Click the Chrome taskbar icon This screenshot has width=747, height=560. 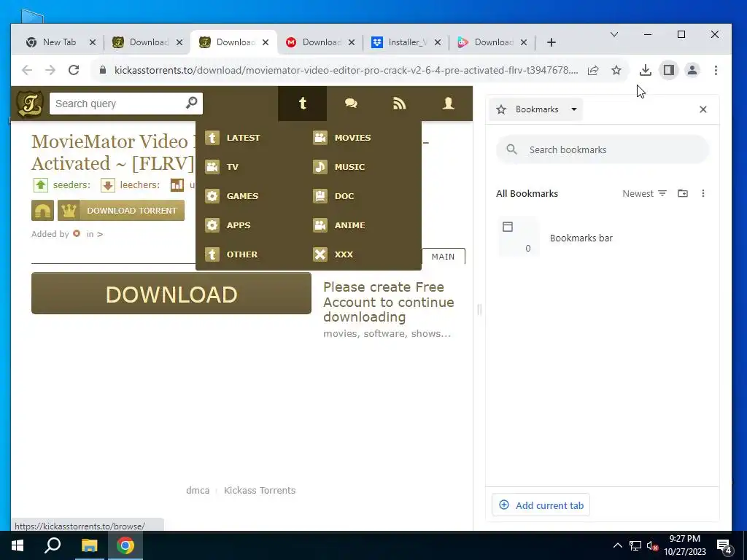pos(125,545)
